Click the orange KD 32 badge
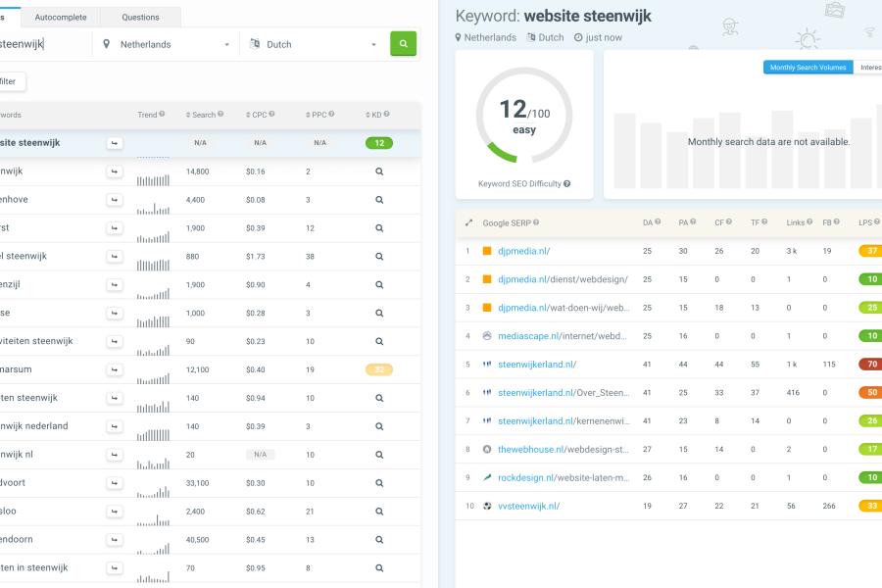This screenshot has height=588, width=882. 379,369
